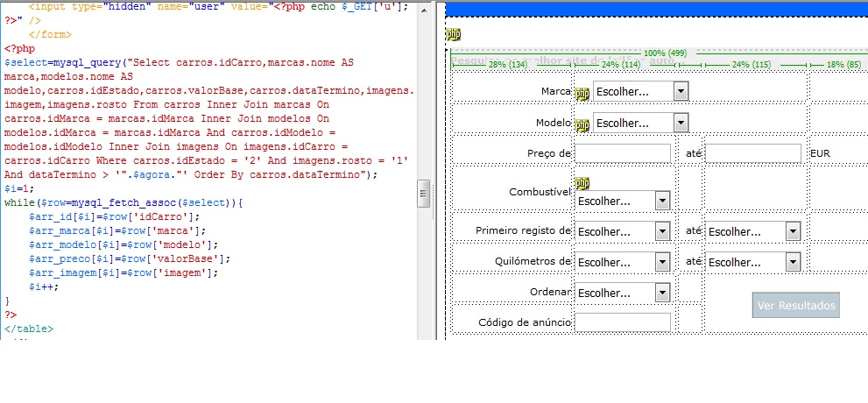The width and height of the screenshot is (868, 403).
Task: Expand the Combustível dropdown
Action: (623, 201)
